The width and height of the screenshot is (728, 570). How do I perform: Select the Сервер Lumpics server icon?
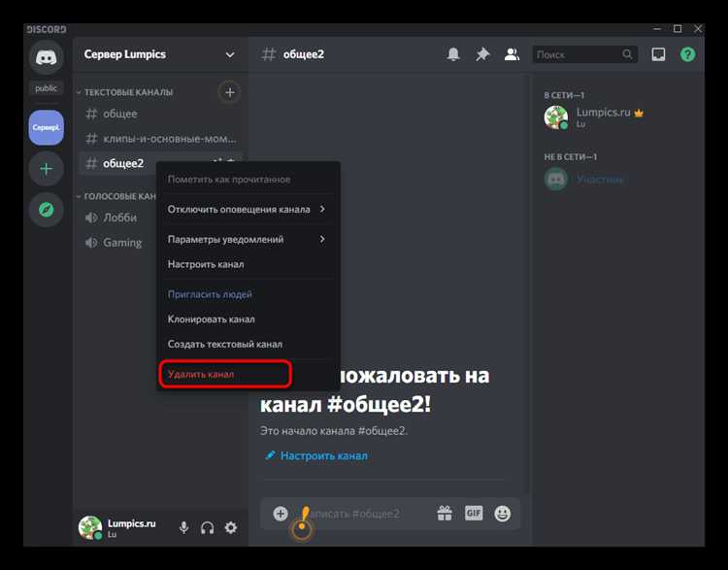coord(46,127)
